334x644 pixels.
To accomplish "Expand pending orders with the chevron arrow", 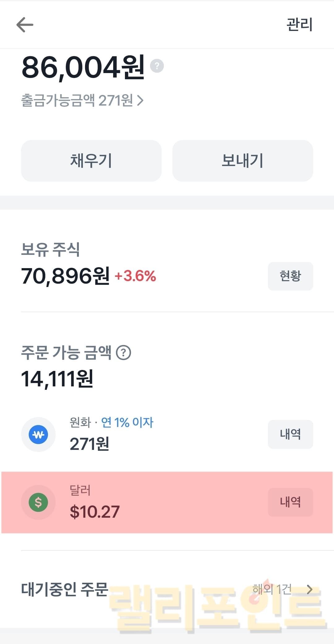I will (310, 590).
